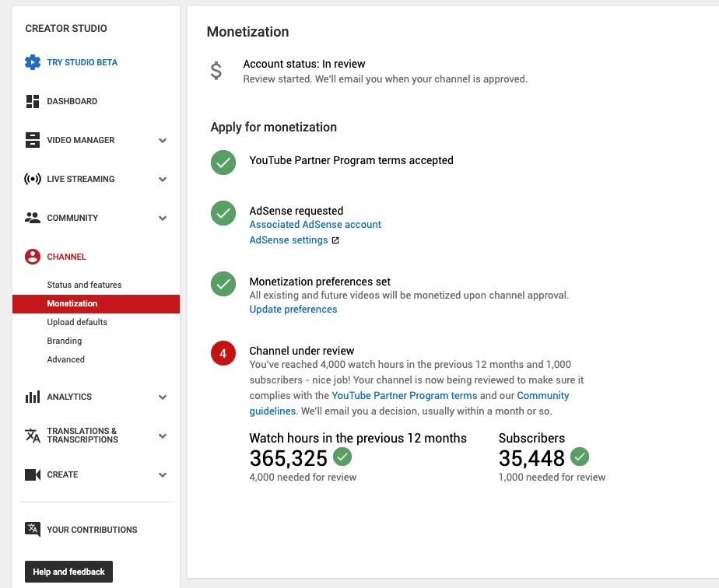Open the Associated AdSense account link
719x588 pixels.
pyautogui.click(x=315, y=225)
